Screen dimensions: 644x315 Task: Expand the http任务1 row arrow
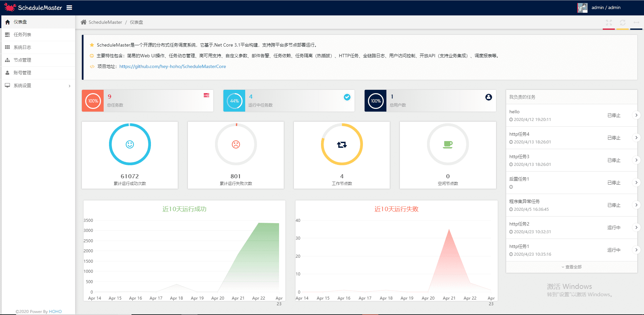pos(636,250)
